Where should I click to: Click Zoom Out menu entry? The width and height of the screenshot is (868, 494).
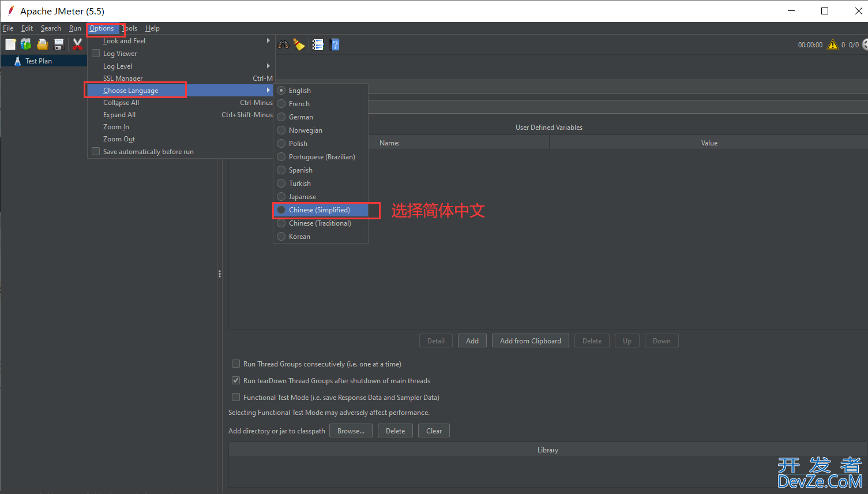coord(180,139)
